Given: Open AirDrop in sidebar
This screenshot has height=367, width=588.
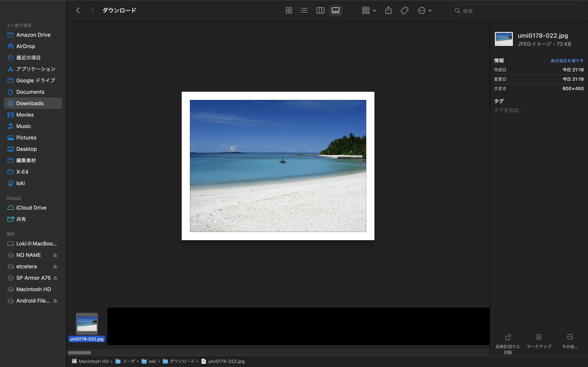Looking at the screenshot, I should click(26, 46).
